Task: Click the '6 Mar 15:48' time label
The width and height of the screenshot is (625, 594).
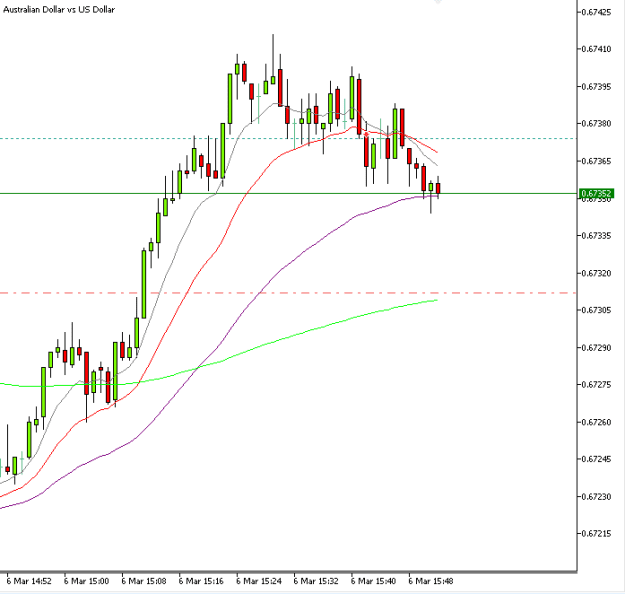Action: pos(431,581)
